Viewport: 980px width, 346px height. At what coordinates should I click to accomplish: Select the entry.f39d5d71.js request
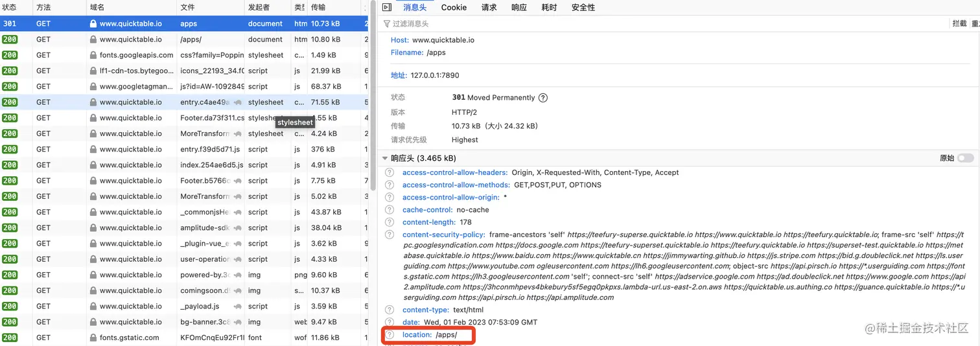click(184, 149)
